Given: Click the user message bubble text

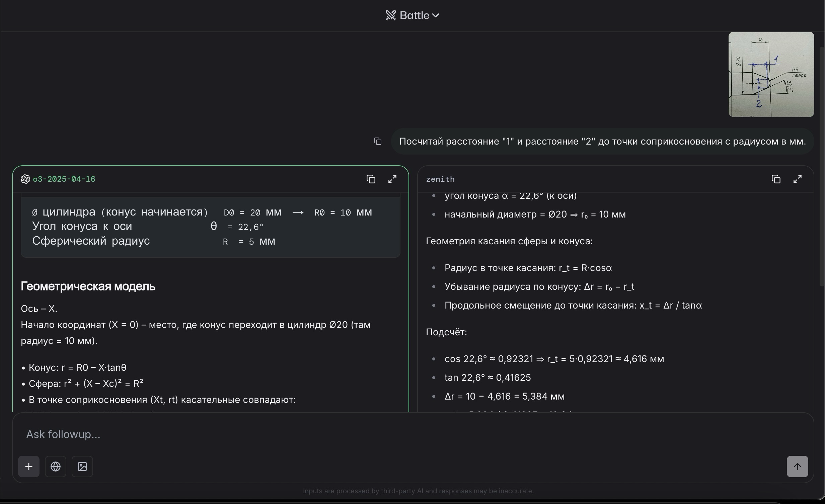Looking at the screenshot, I should (x=602, y=142).
